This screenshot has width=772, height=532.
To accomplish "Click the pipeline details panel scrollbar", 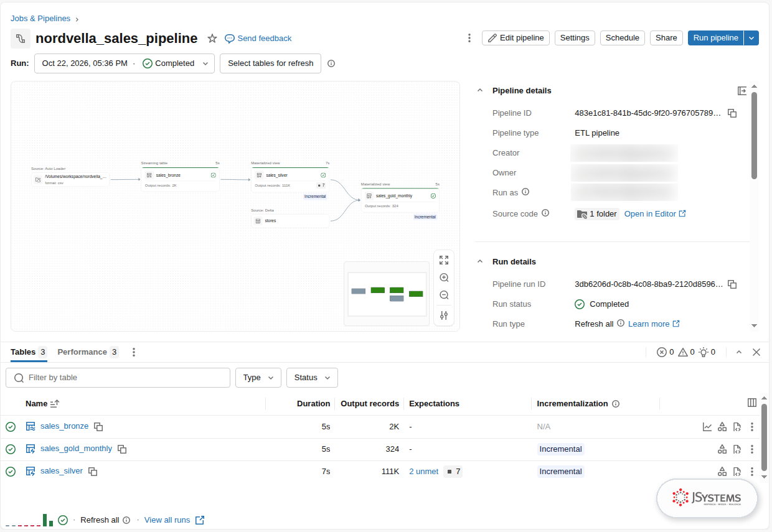I will [754, 136].
